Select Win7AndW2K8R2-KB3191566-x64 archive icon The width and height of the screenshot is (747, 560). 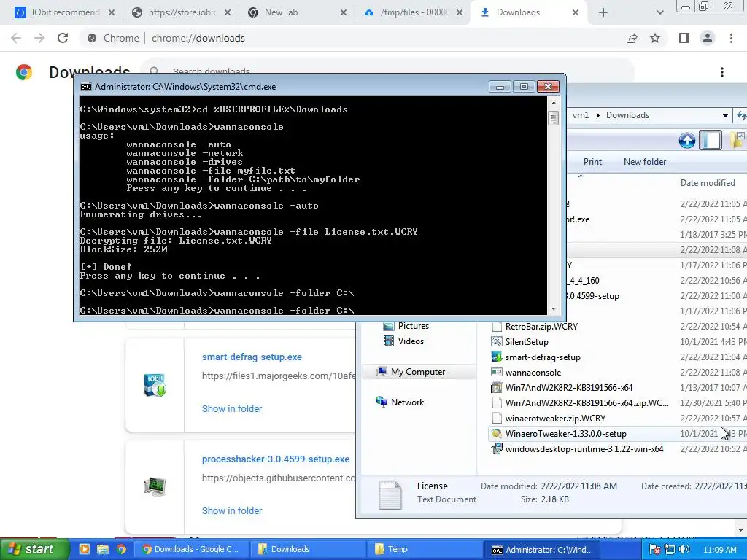point(496,388)
